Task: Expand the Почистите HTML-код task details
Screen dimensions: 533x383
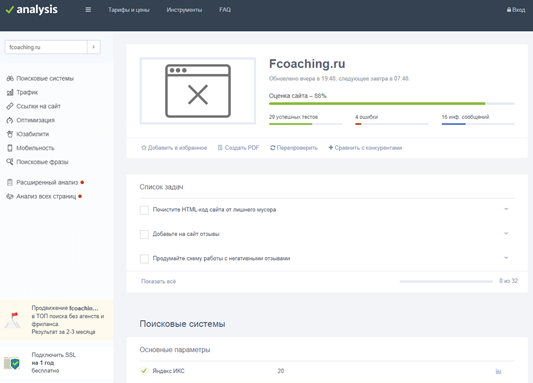Action: point(506,209)
